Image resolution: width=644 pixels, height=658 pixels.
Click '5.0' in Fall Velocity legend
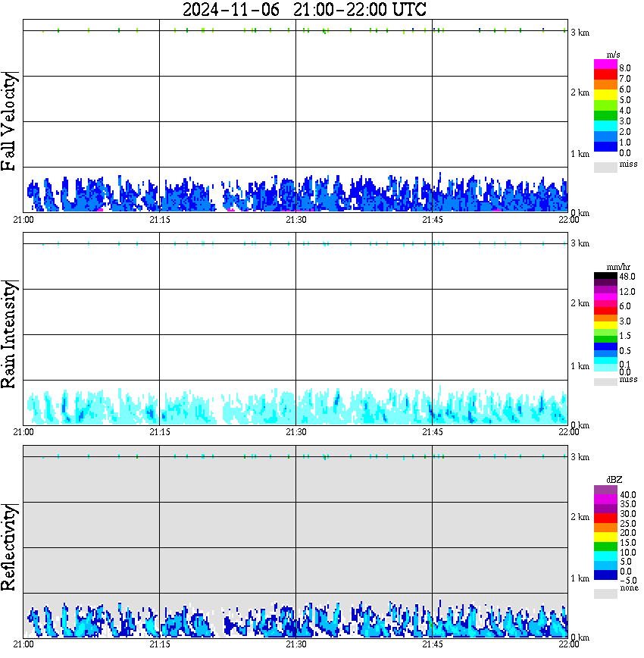click(625, 100)
